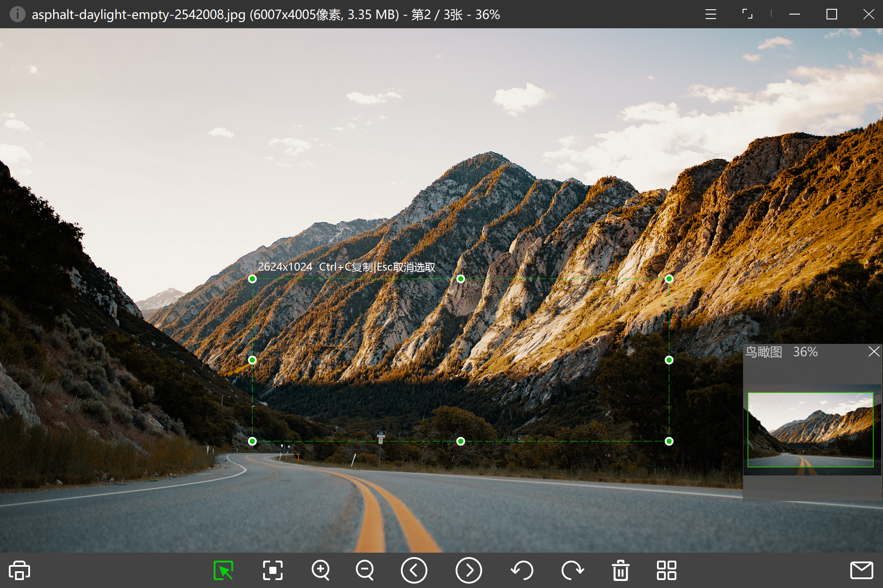Delete the current image with trash icon

[620, 570]
